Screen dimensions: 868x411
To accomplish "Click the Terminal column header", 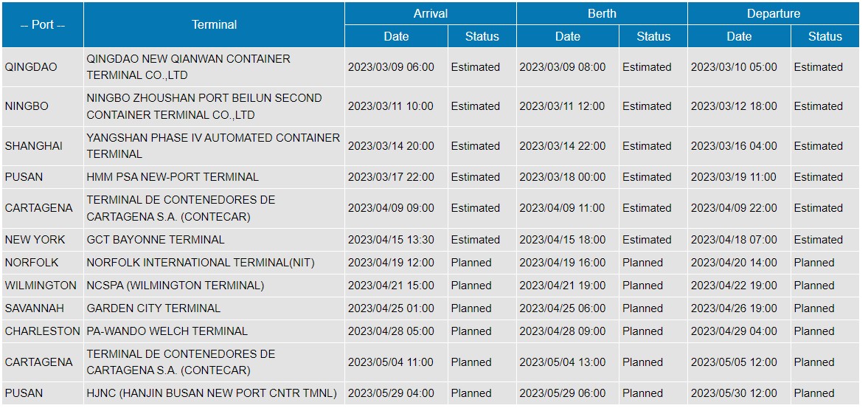I will [x=214, y=24].
